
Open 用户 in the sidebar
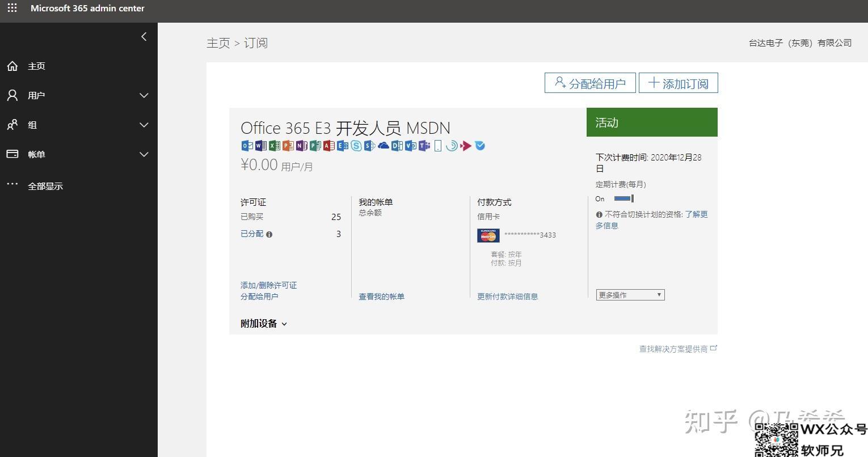point(36,95)
